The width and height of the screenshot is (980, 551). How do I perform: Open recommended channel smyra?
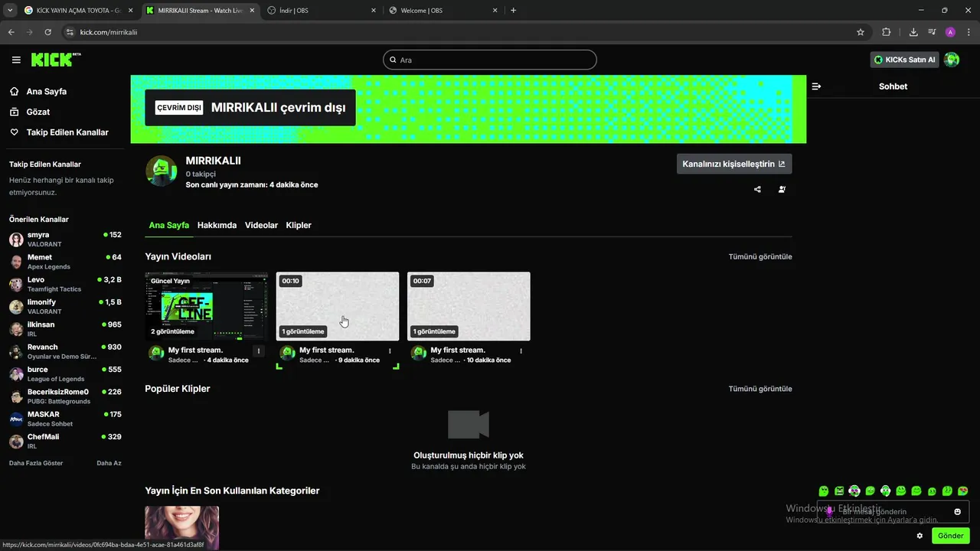(x=65, y=240)
